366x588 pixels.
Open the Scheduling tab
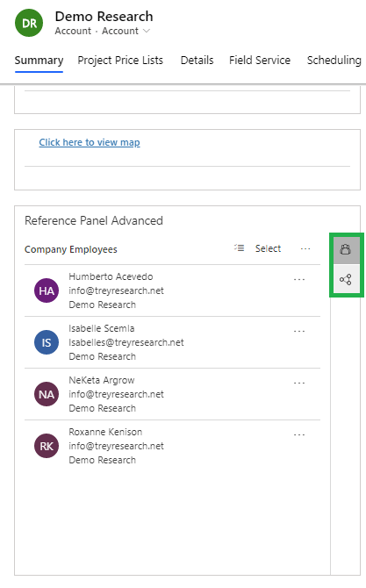[334, 61]
